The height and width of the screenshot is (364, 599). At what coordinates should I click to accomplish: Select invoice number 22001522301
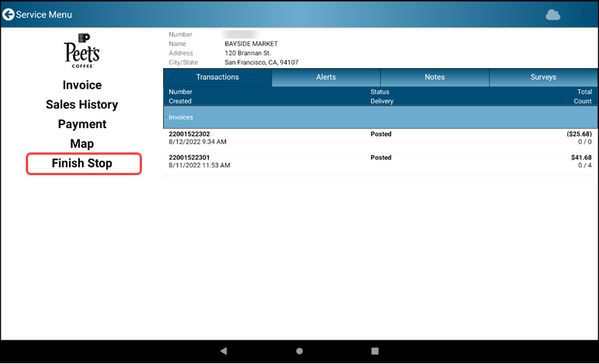point(189,158)
